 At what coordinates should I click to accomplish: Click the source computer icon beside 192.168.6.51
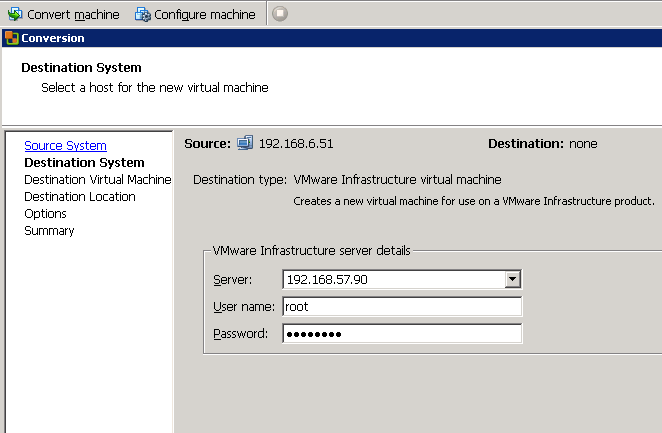(245, 143)
